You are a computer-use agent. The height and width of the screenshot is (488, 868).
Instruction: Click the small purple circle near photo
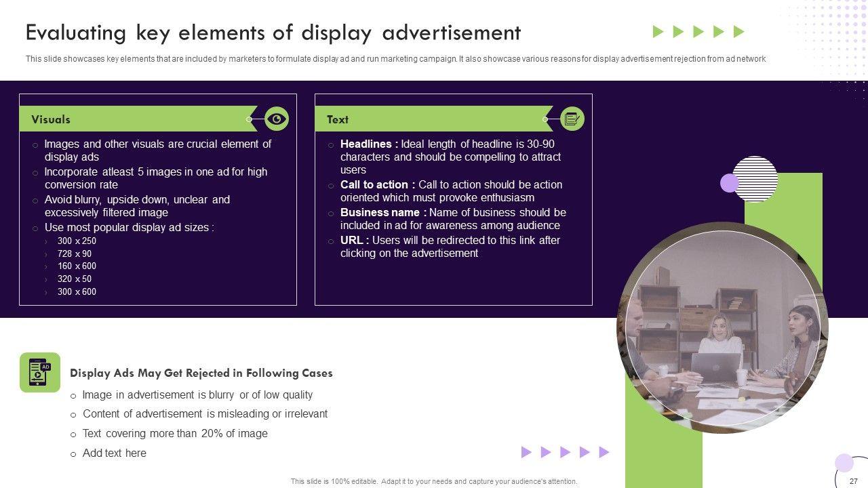(729, 183)
